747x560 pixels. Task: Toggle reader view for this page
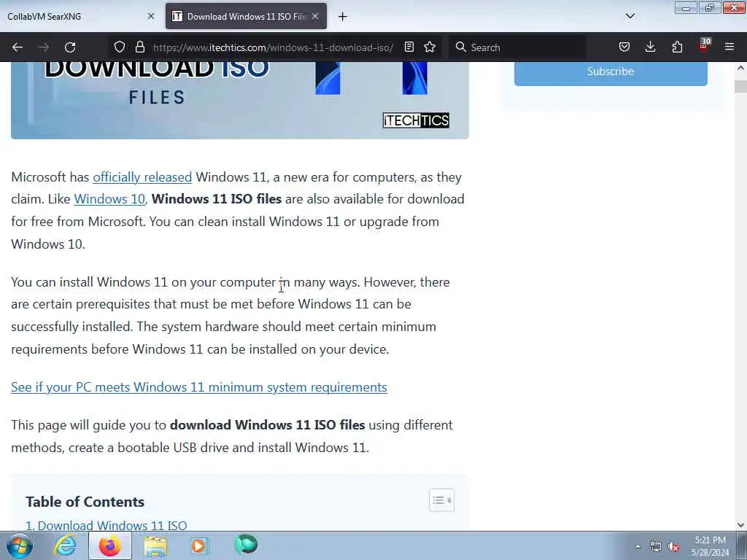point(409,47)
